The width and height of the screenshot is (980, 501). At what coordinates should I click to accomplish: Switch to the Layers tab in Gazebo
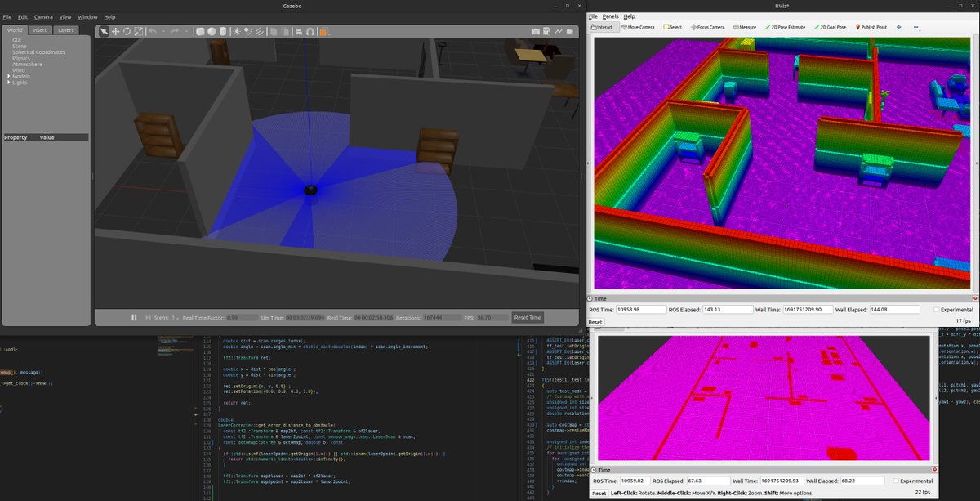coord(66,30)
